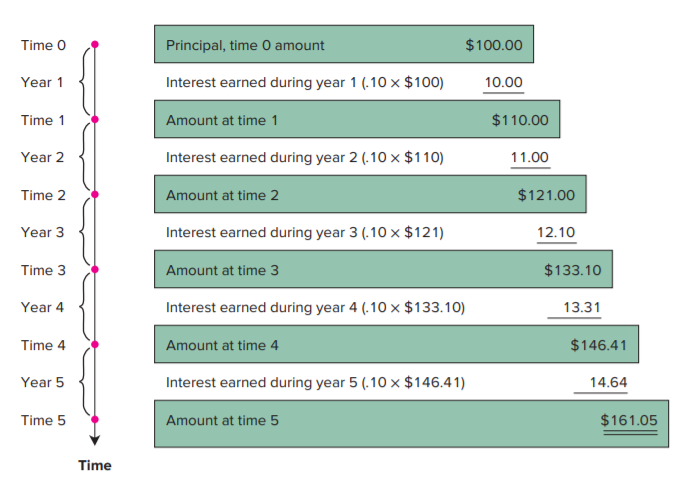Select the Time 2 timeline dot
681x481 pixels.
(x=95, y=194)
